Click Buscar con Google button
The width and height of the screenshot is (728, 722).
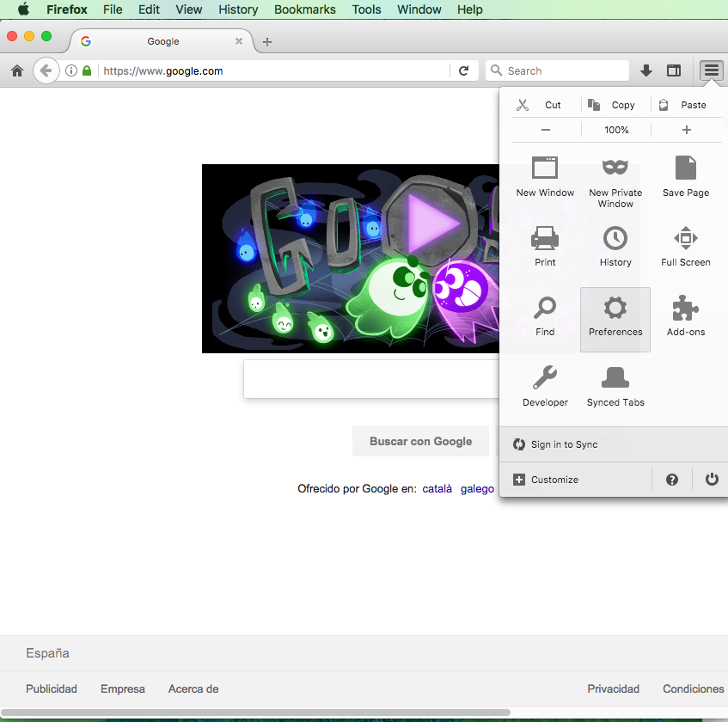(420, 441)
